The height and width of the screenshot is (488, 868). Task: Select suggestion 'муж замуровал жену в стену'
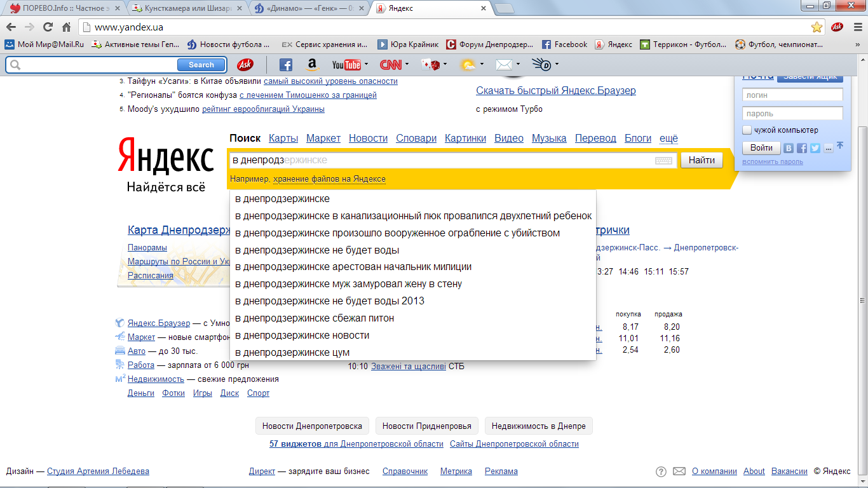tap(412, 284)
